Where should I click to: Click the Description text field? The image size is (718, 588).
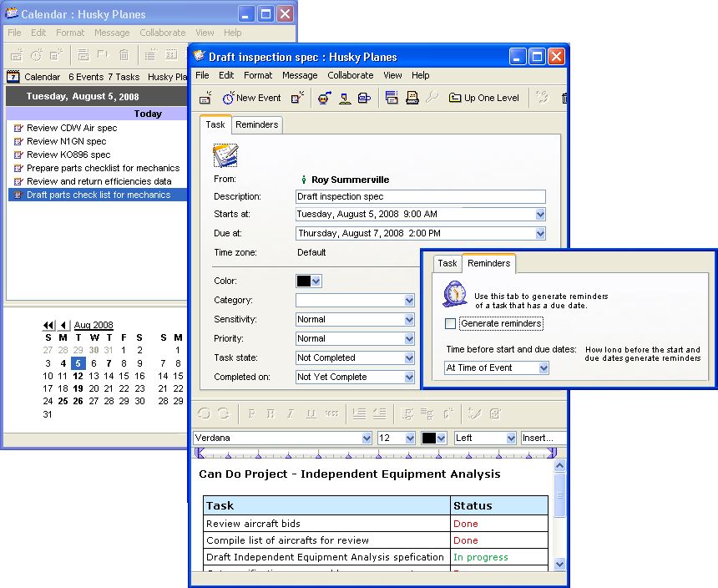tap(420, 197)
